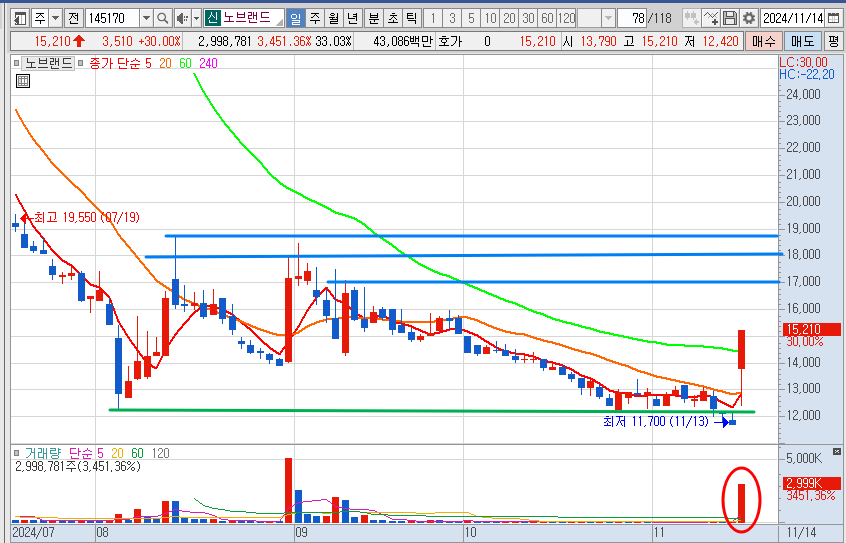The image size is (846, 543).
Task: Select the 년 yearly chart period
Action: 352,19
